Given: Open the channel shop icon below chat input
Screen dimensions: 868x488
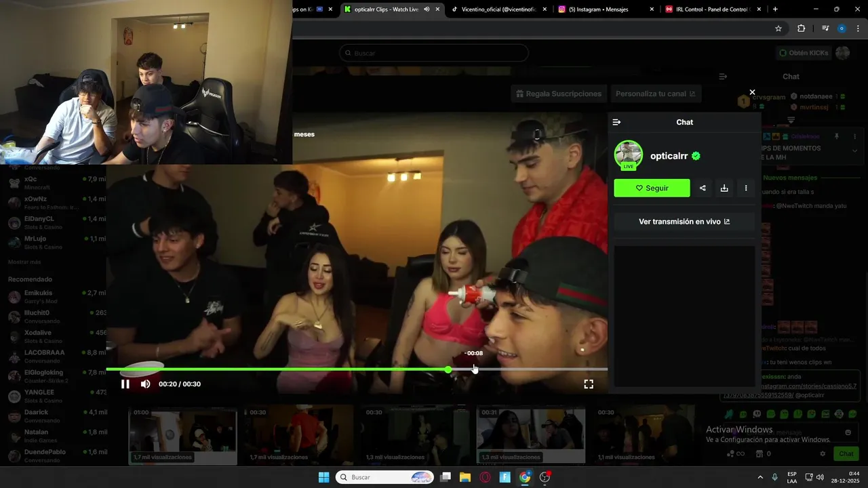Looking at the screenshot, I should (x=759, y=453).
